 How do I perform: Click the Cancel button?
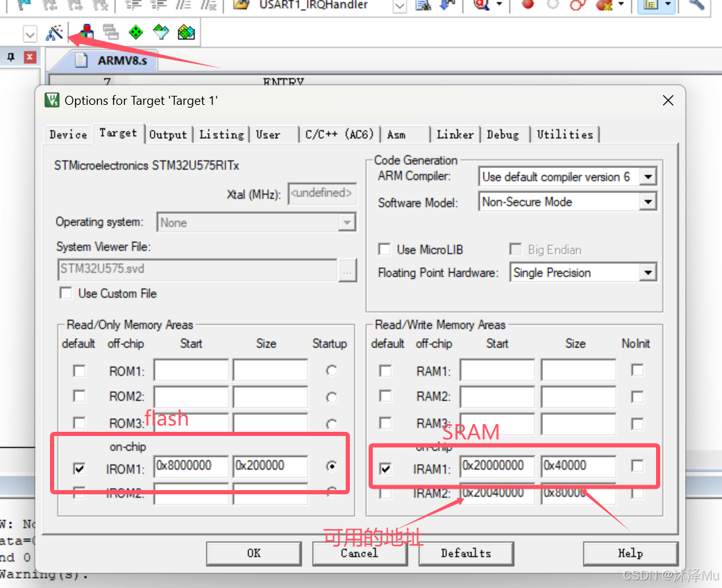[x=360, y=553]
